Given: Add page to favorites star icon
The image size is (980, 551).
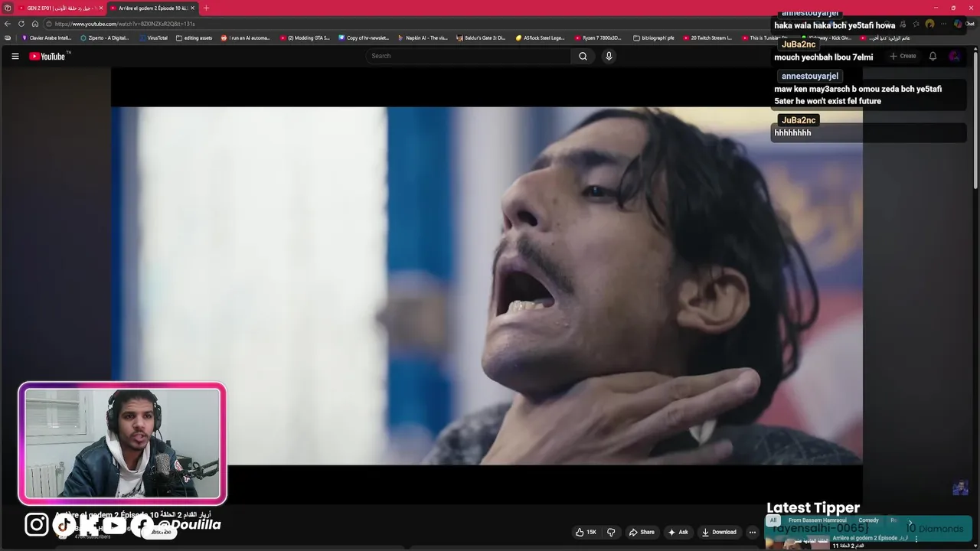Looking at the screenshot, I should pyautogui.click(x=916, y=24).
